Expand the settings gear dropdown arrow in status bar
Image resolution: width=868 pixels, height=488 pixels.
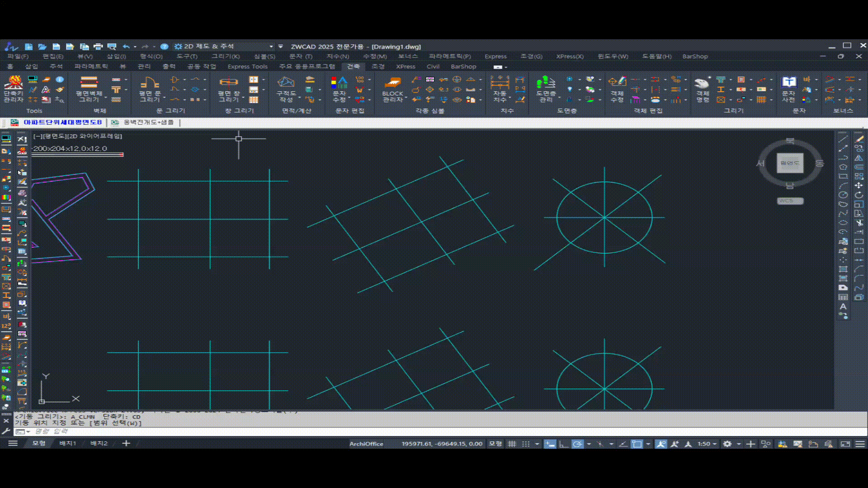coord(739,444)
